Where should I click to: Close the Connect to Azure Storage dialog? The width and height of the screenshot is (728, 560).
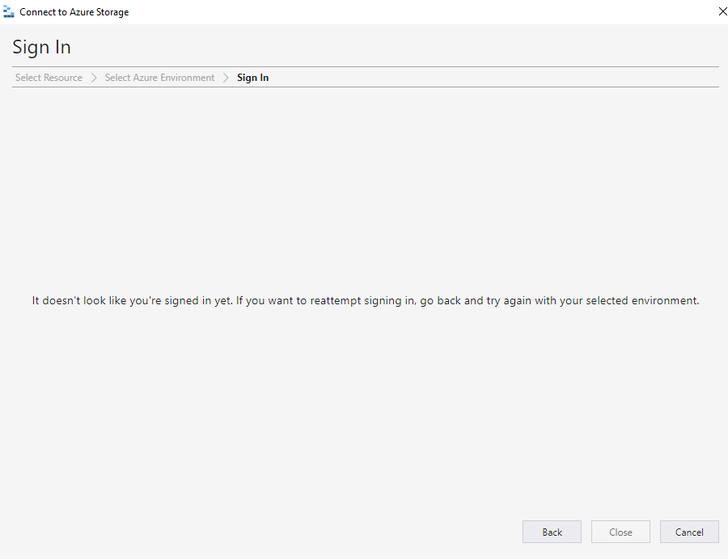click(x=722, y=11)
